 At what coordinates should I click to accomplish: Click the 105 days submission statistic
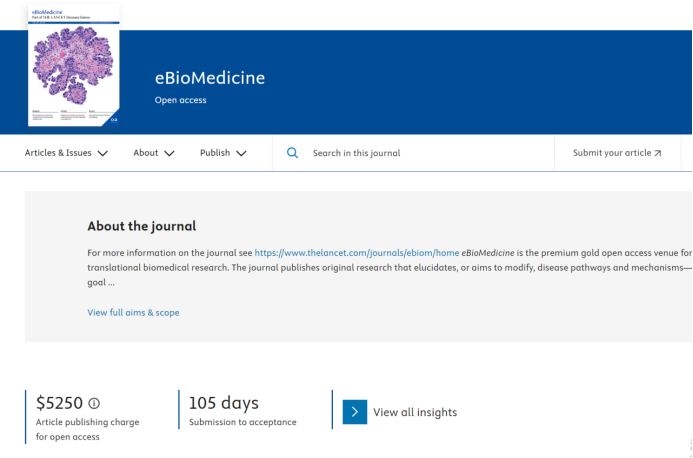coord(224,403)
